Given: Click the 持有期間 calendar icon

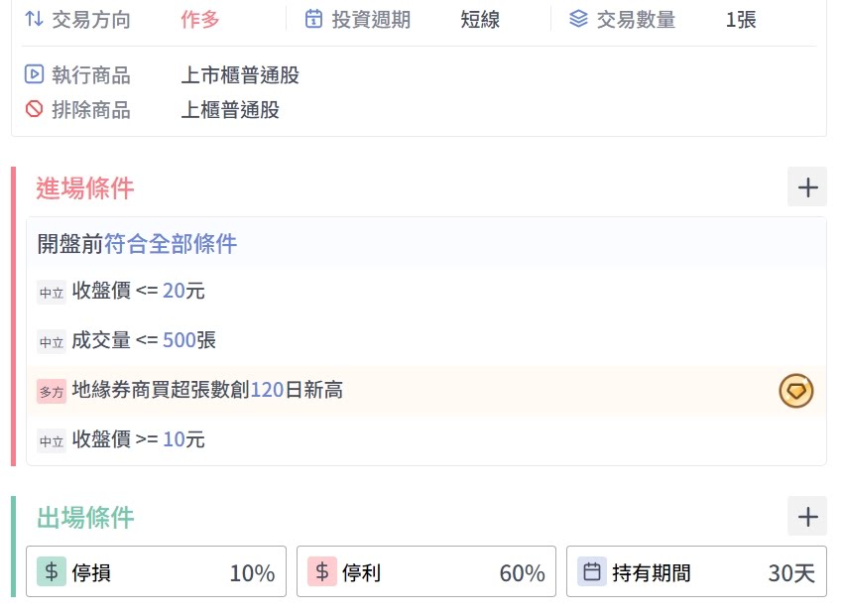Looking at the screenshot, I should [x=592, y=571].
